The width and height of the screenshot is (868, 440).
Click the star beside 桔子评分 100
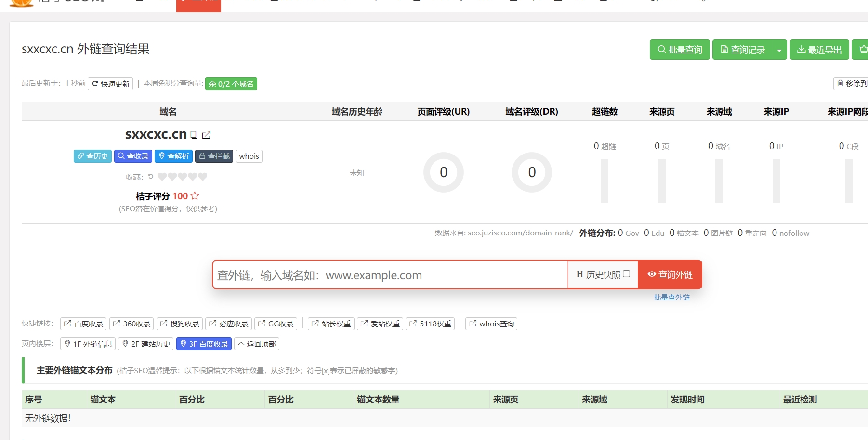pyautogui.click(x=195, y=196)
